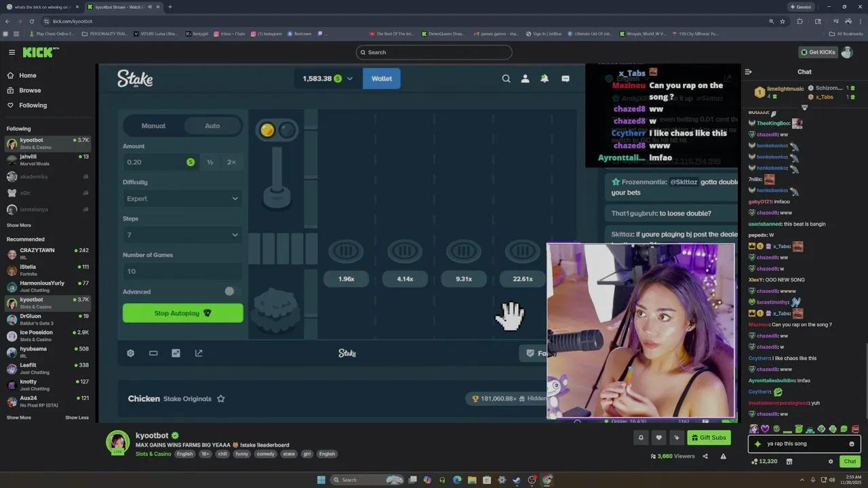Report stream with warning triangle icon
The height and width of the screenshot is (488, 868).
(723, 456)
